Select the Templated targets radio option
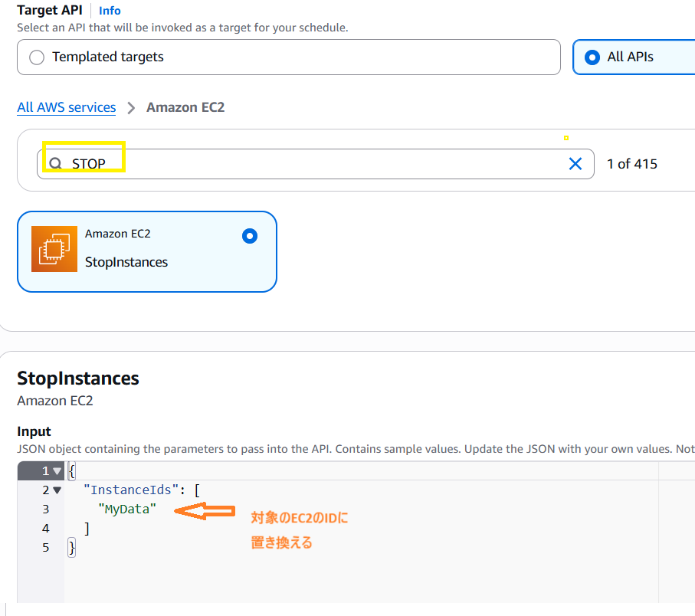 [x=37, y=57]
